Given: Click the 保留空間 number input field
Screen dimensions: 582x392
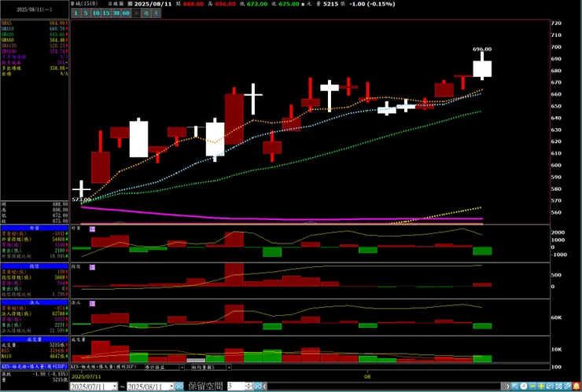Looking at the screenshot, I should pyautogui.click(x=236, y=387).
